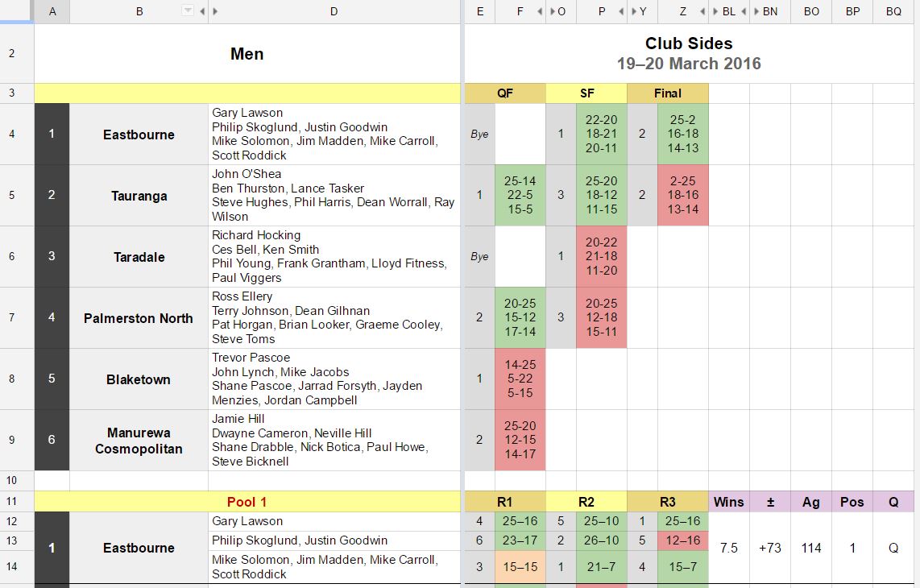This screenshot has width=920, height=588.
Task: Select the Wins column heading cell
Action: (729, 502)
